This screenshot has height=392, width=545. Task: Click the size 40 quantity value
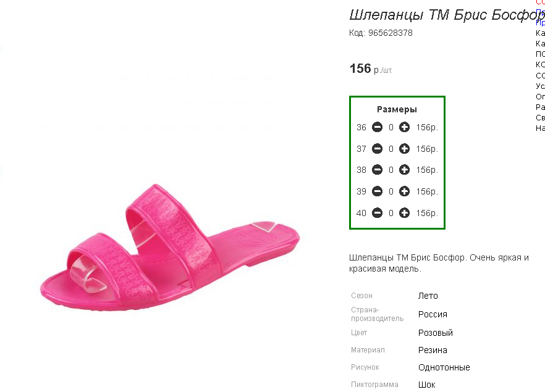[391, 213]
